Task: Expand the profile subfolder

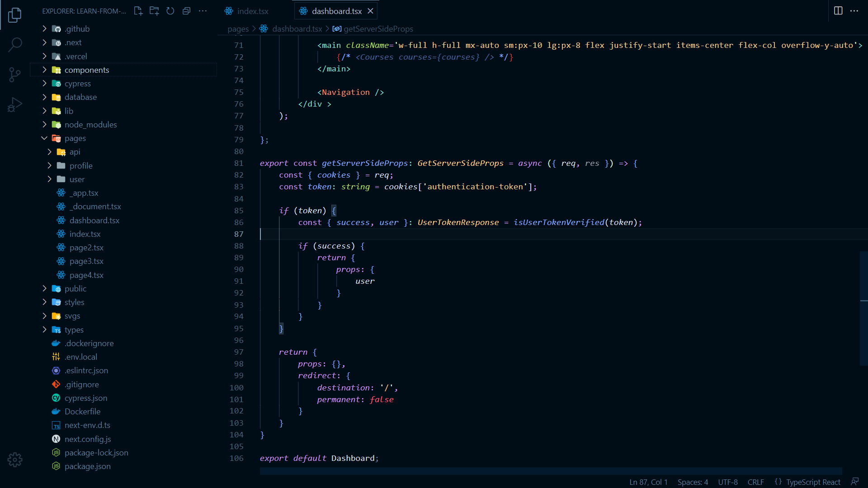Action: coord(123,166)
